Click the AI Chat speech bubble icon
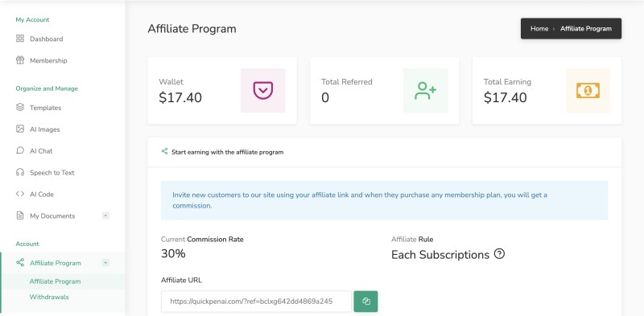The height and width of the screenshot is (316, 644). click(x=19, y=150)
